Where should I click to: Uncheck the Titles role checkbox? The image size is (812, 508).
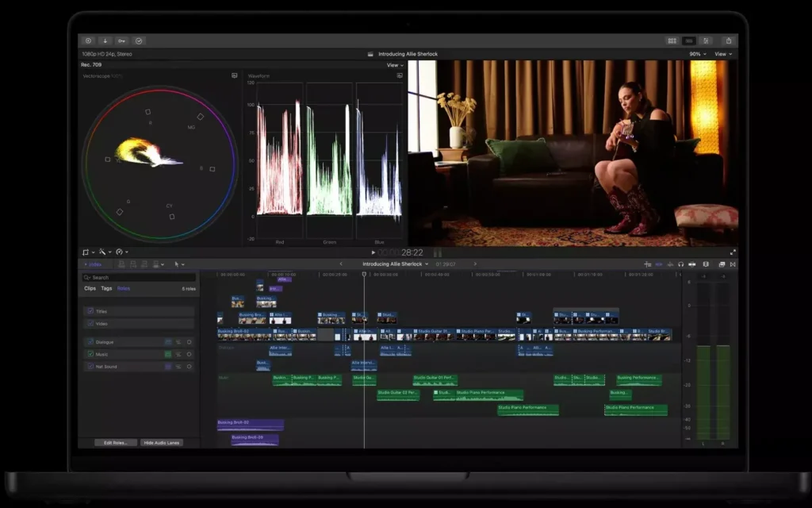point(90,311)
